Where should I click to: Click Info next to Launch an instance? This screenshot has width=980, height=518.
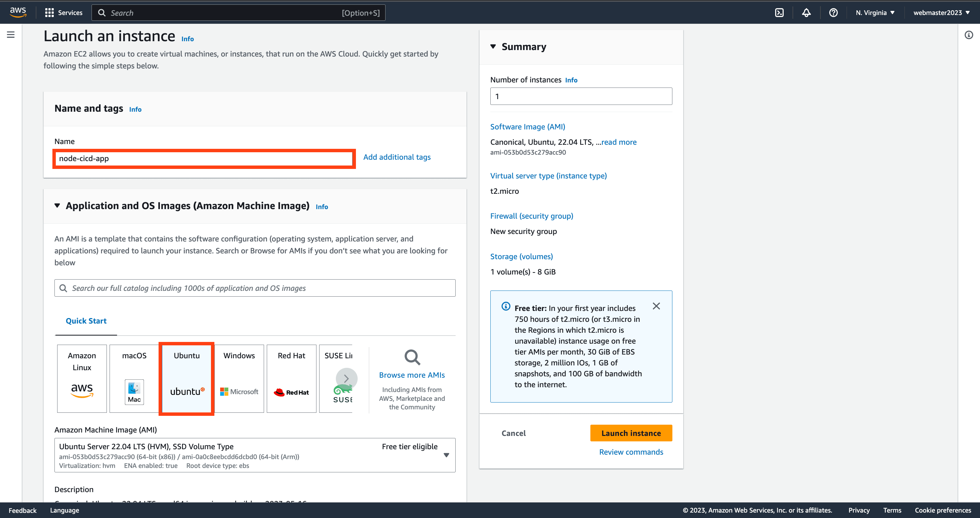[187, 39]
